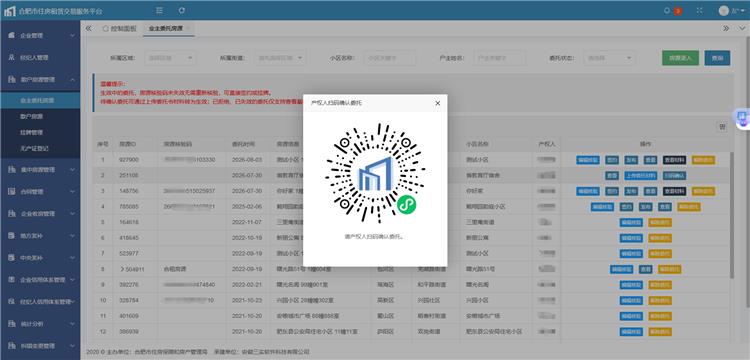
Task: Open 散户房源 in the sidebar submenu
Action: click(40, 116)
